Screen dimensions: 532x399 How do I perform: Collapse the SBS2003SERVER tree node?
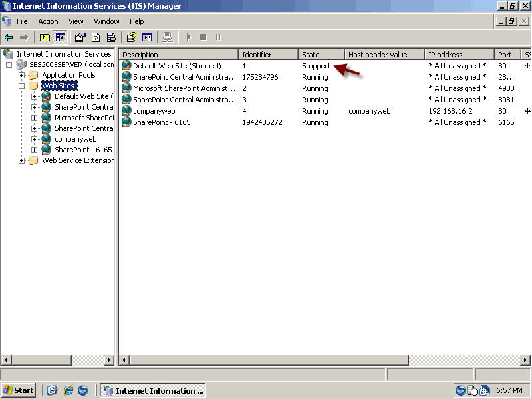coord(9,65)
